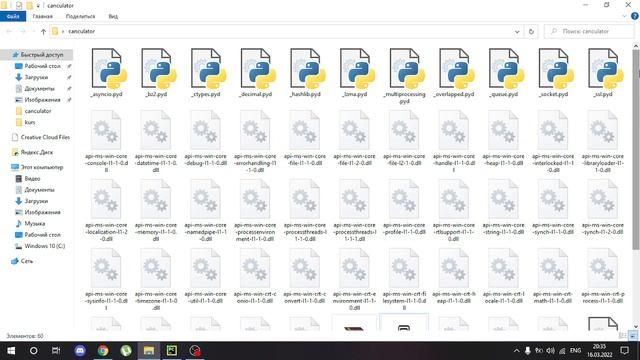The width and height of the screenshot is (640, 360).
Task: Click the vertical scrollbar thumb
Action: [x=636, y=150]
